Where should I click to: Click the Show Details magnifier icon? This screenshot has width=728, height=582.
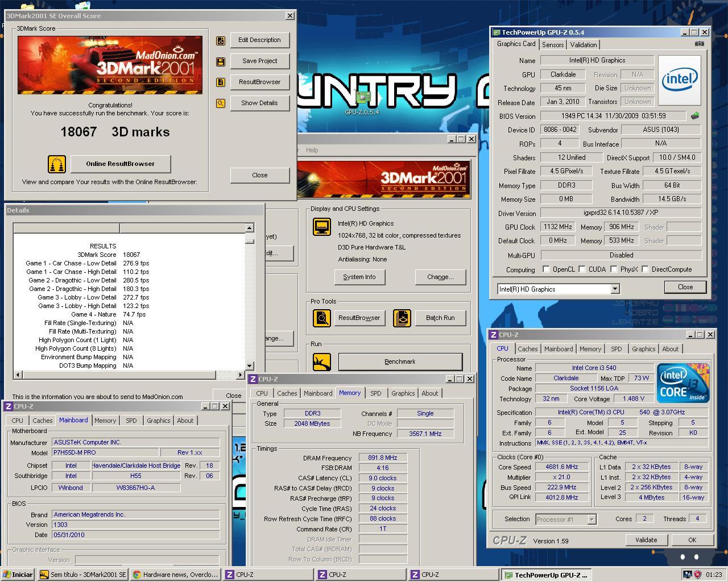221,103
